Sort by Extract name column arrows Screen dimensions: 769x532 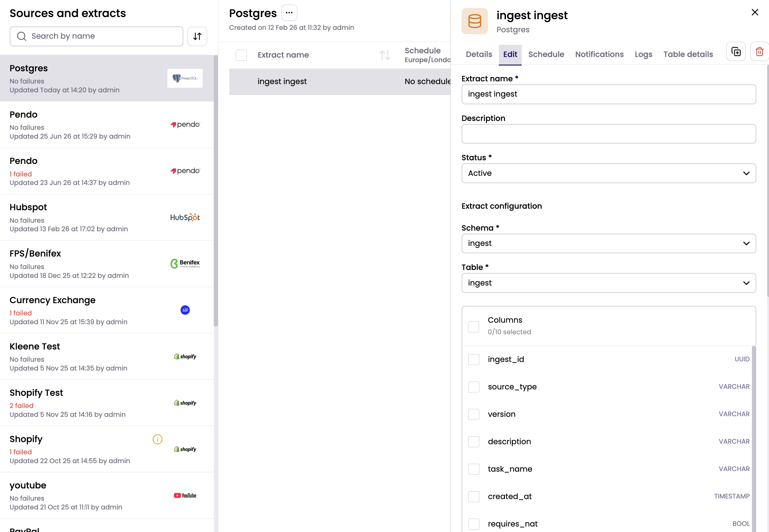385,55
